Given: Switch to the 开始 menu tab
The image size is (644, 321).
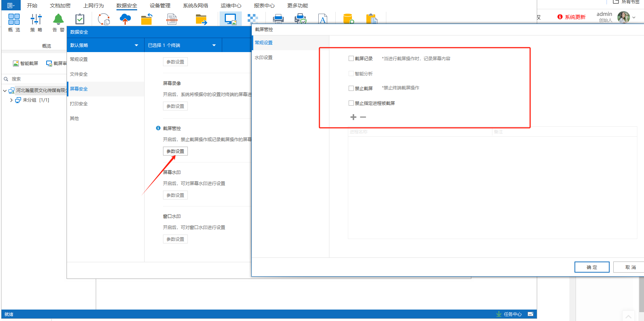Looking at the screenshot, I should [32, 6].
